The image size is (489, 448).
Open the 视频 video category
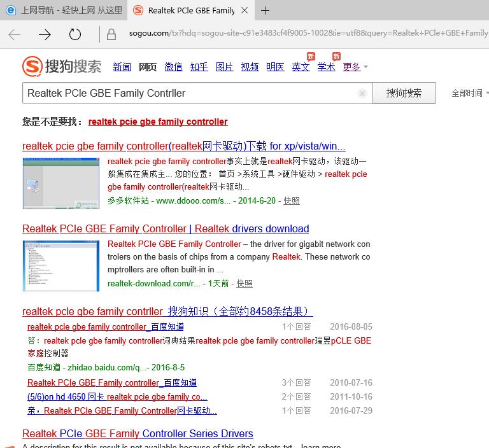coord(250,67)
